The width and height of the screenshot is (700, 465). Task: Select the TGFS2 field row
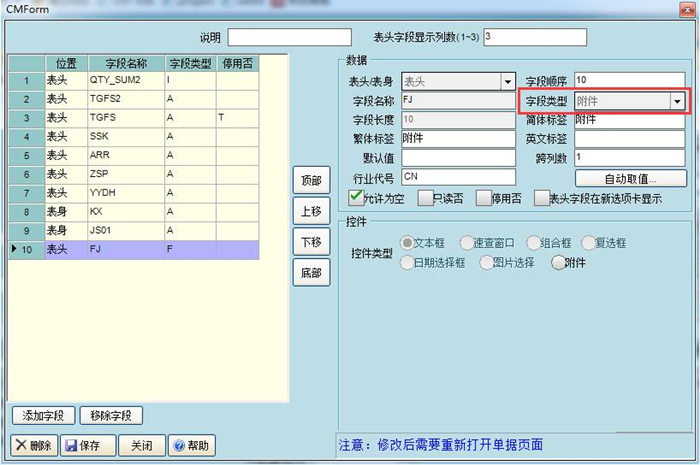coord(134,99)
